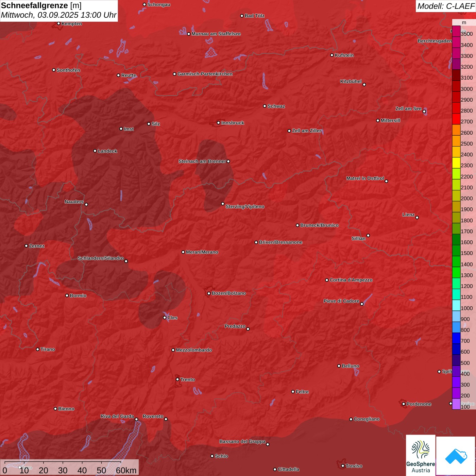
Task: Click the 'Schongau' label
Action: [159, 4]
